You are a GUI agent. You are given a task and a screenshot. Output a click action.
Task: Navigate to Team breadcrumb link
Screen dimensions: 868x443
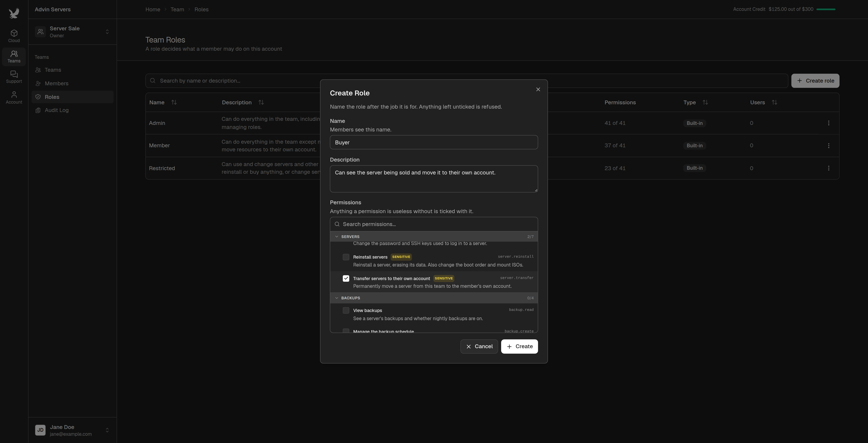coord(177,10)
